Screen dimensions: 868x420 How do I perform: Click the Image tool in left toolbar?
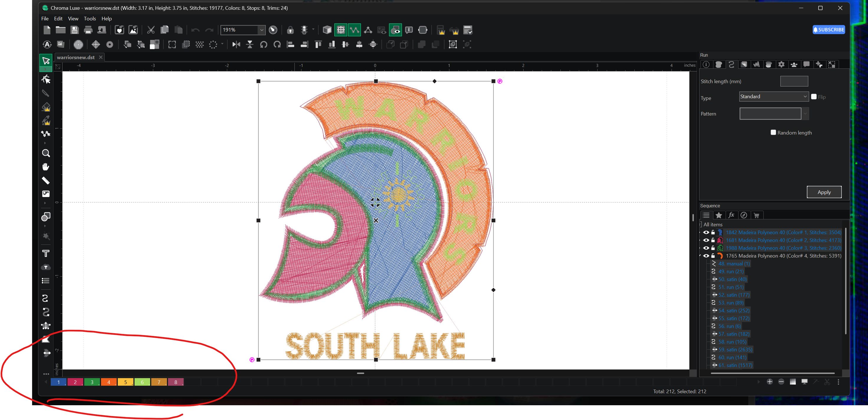[x=46, y=194]
